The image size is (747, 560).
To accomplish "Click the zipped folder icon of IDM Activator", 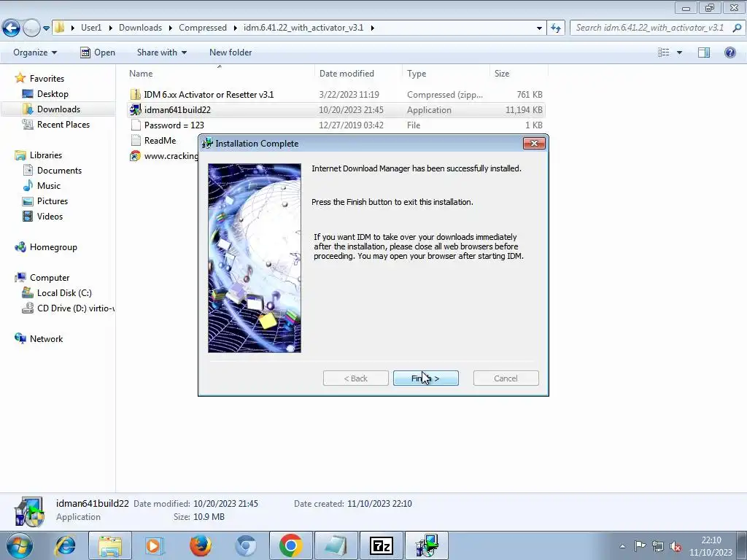I will coord(136,94).
